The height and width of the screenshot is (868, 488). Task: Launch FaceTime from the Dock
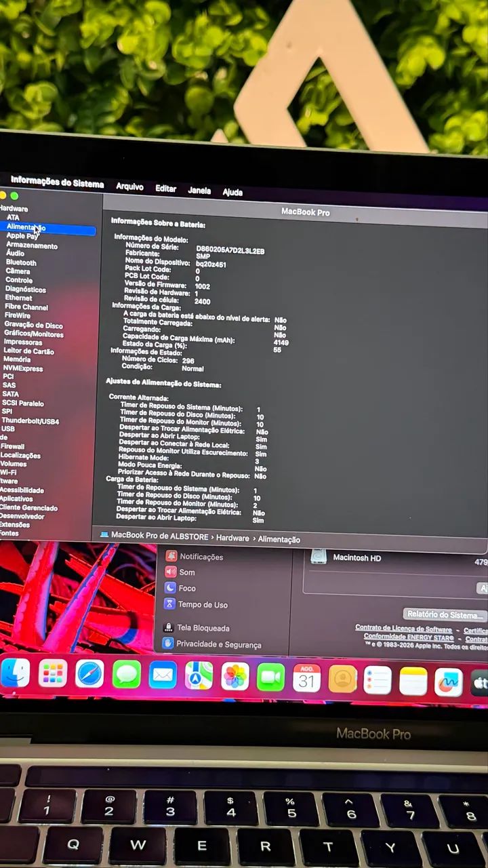271,677
